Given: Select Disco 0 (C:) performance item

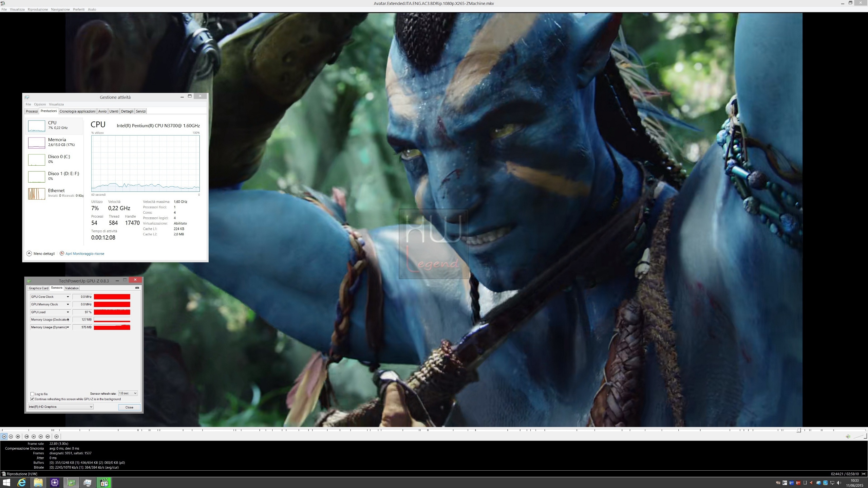Looking at the screenshot, I should coord(55,159).
